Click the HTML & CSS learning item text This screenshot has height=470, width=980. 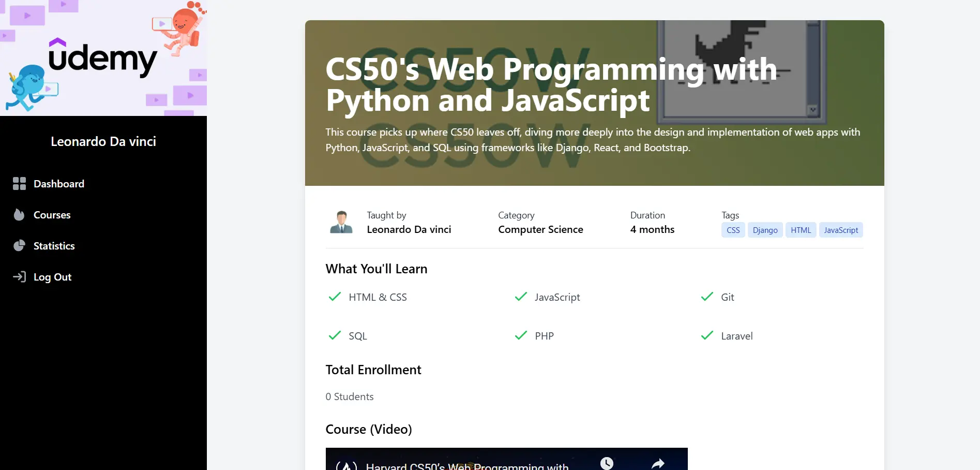378,297
